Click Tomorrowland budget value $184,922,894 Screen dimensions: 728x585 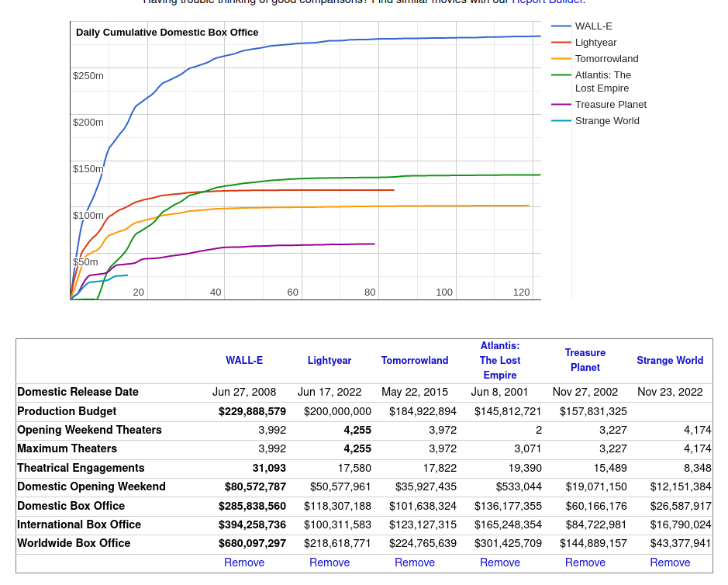(423, 412)
